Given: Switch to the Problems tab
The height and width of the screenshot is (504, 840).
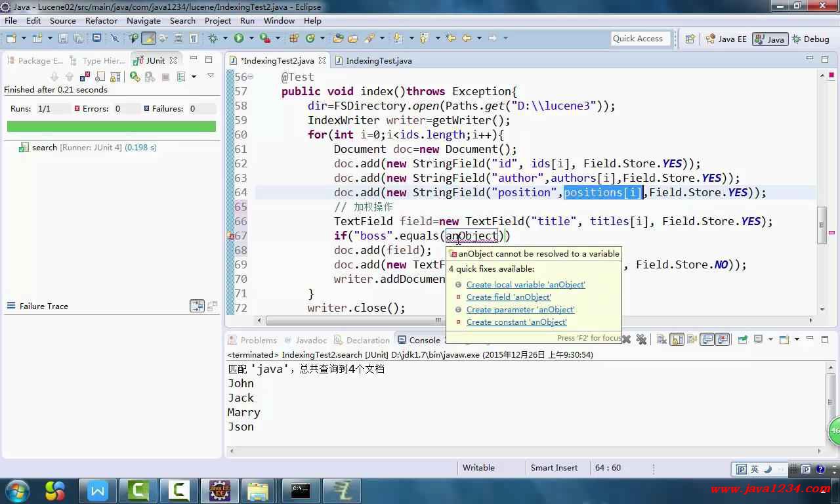Looking at the screenshot, I should [x=253, y=340].
